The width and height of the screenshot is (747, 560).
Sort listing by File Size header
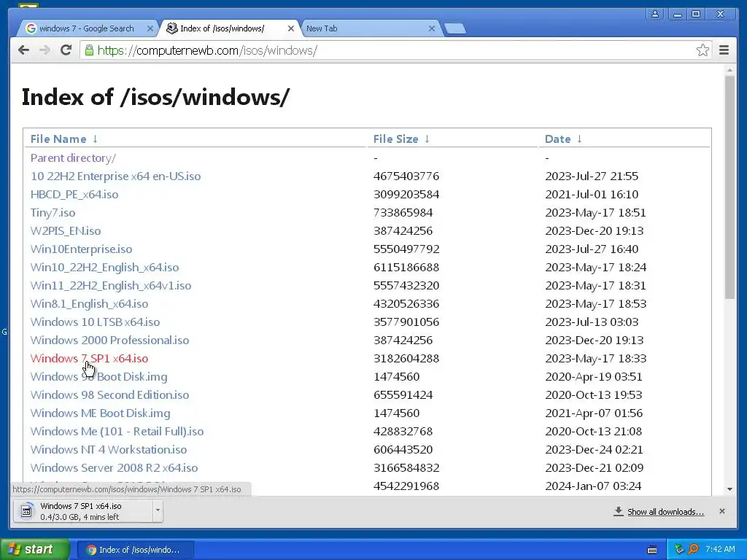coord(395,139)
